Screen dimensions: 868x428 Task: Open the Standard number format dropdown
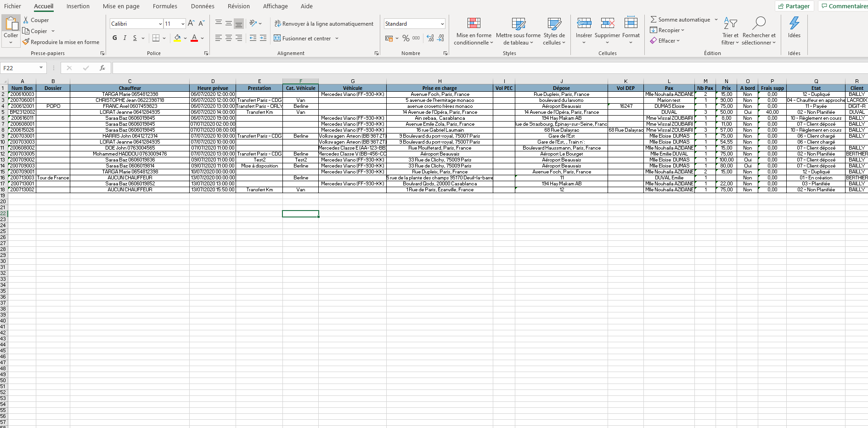pyautogui.click(x=442, y=23)
